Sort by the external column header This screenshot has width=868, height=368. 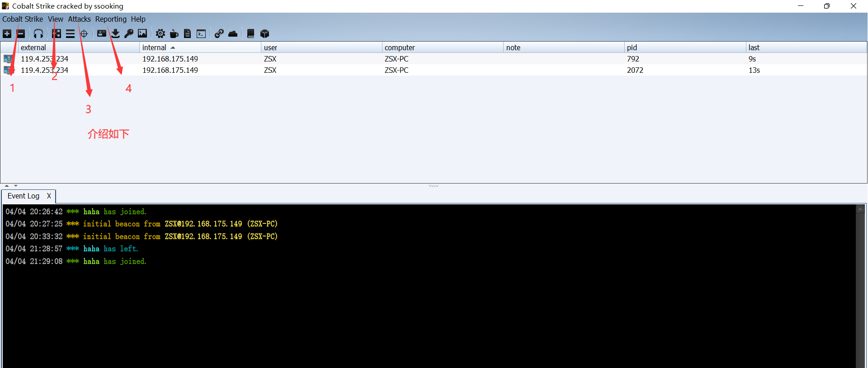79,47
